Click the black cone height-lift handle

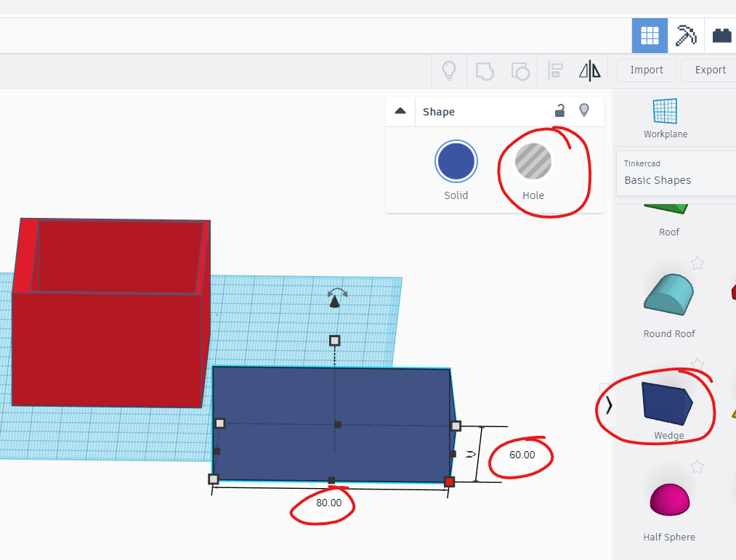click(334, 302)
